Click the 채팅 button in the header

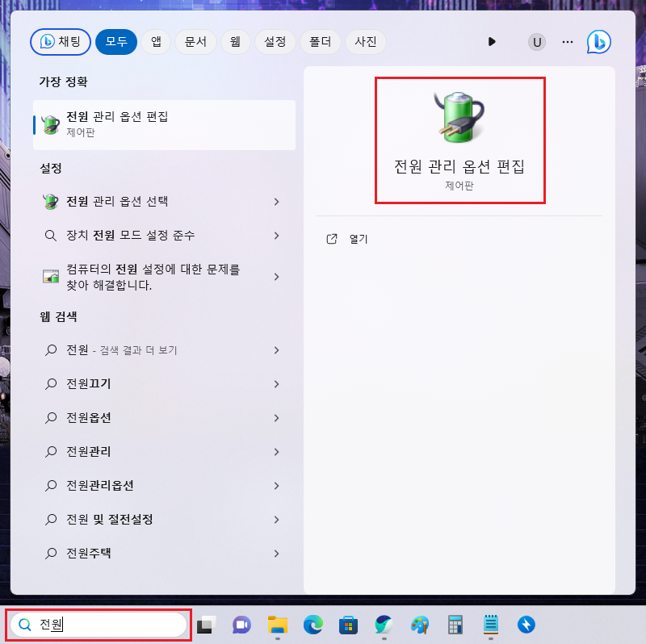tap(60, 42)
